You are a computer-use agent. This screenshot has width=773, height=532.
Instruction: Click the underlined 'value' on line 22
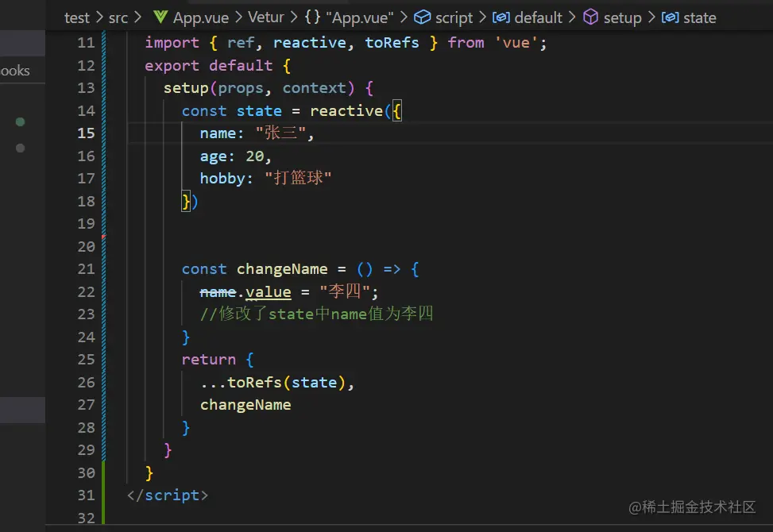pyautogui.click(x=269, y=292)
